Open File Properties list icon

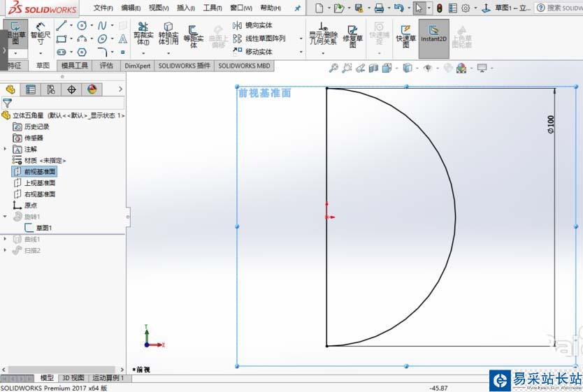click(452, 8)
